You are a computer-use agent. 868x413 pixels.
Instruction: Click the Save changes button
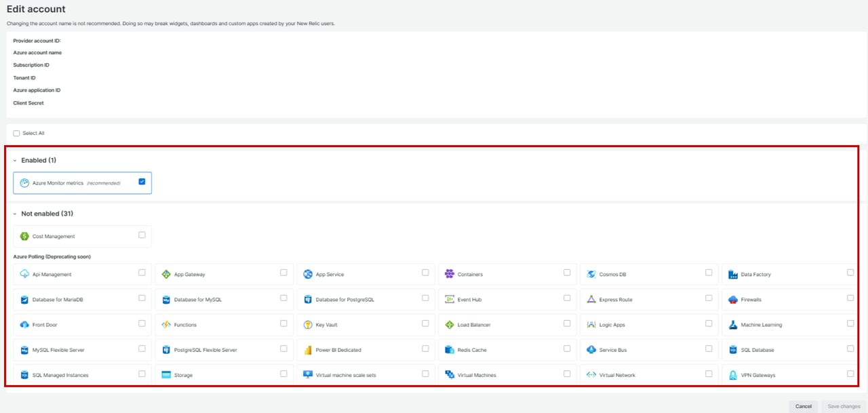coord(844,406)
